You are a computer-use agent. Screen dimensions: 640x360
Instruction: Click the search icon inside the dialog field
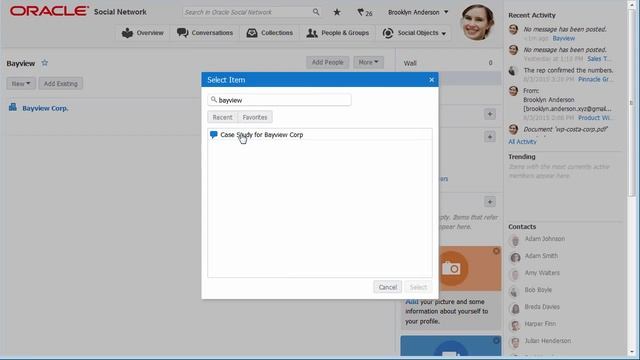click(213, 100)
